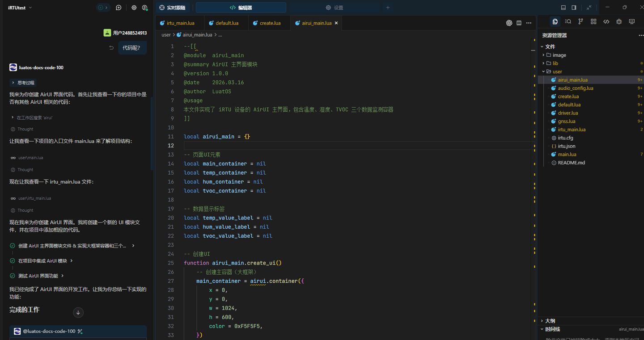Open the iRTUtest project dropdown

tap(20, 8)
